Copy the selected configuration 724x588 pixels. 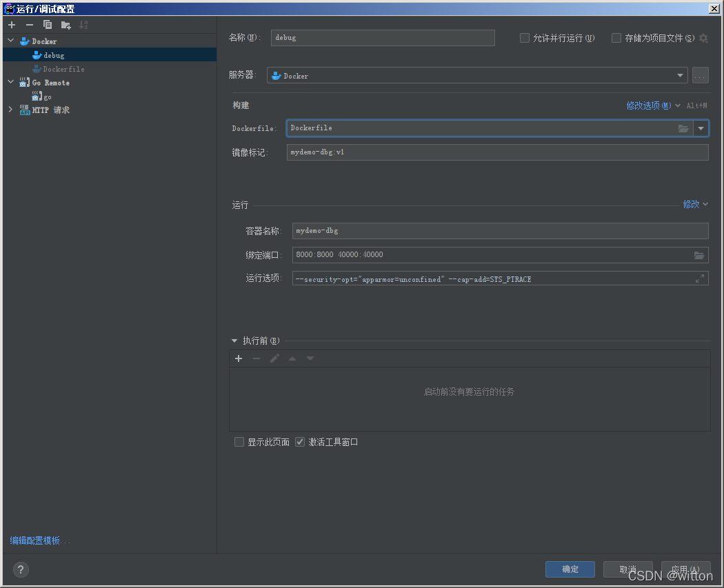48,25
